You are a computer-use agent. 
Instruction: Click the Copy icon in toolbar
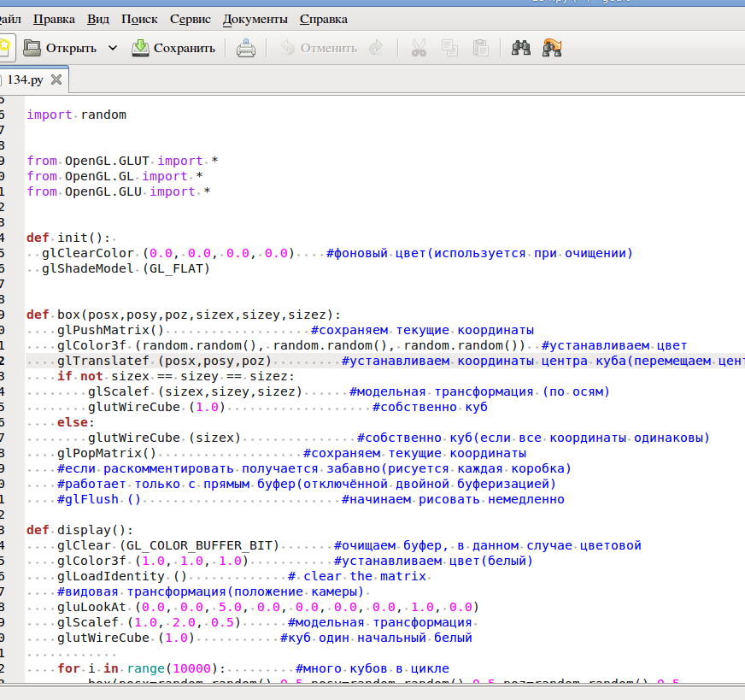point(449,48)
